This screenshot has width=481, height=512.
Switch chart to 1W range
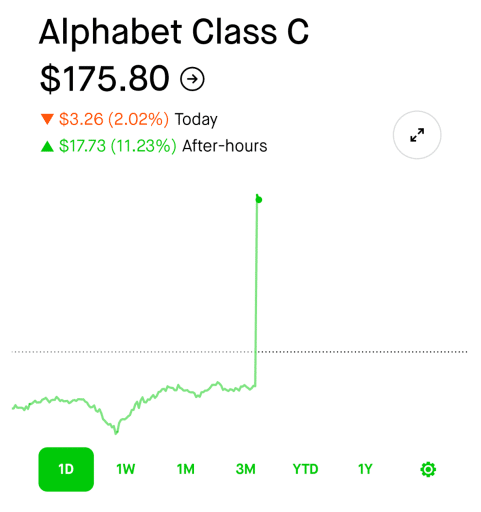point(126,469)
